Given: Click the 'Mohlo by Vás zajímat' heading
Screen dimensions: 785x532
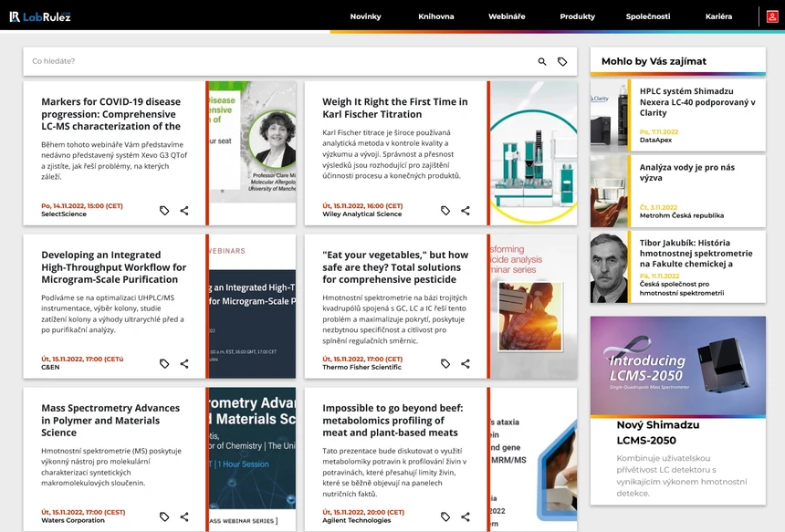Looking at the screenshot, I should point(654,61).
